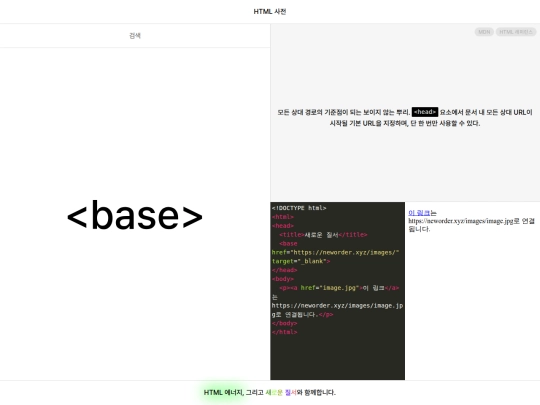Focus the 검색 search field
This screenshot has height=405, width=540.
coord(135,35)
